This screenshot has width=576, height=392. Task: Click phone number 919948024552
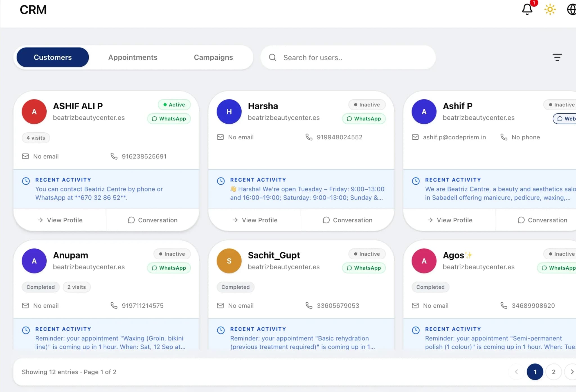tap(339, 137)
